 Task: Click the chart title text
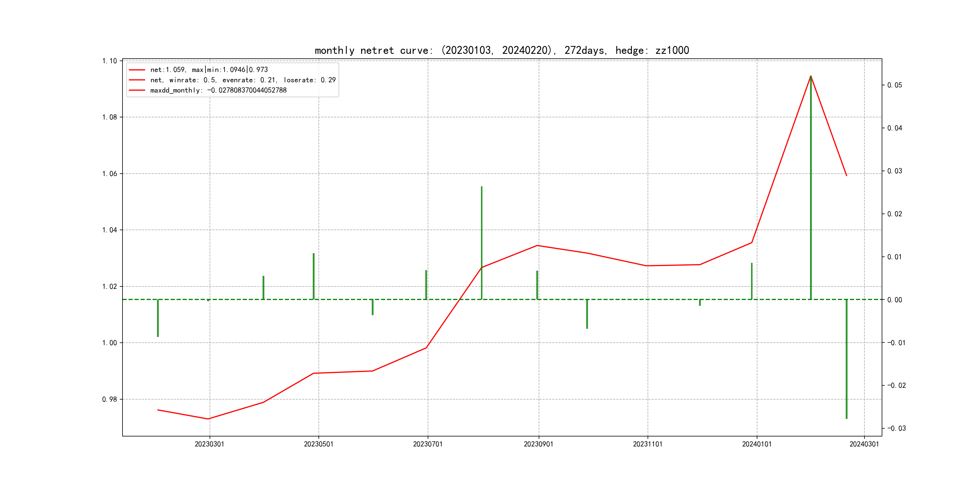(502, 50)
